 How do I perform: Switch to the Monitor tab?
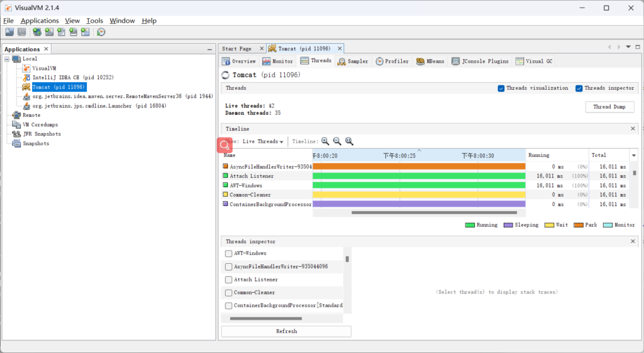(277, 61)
